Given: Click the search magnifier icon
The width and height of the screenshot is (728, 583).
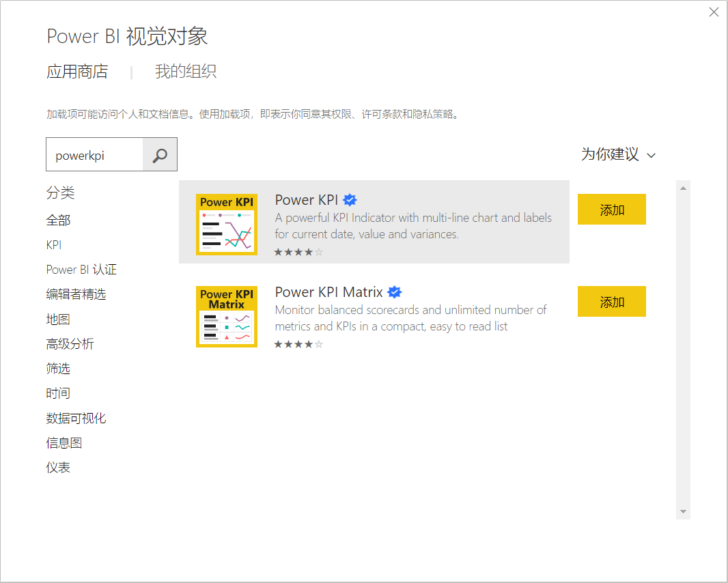Looking at the screenshot, I should click(x=160, y=155).
